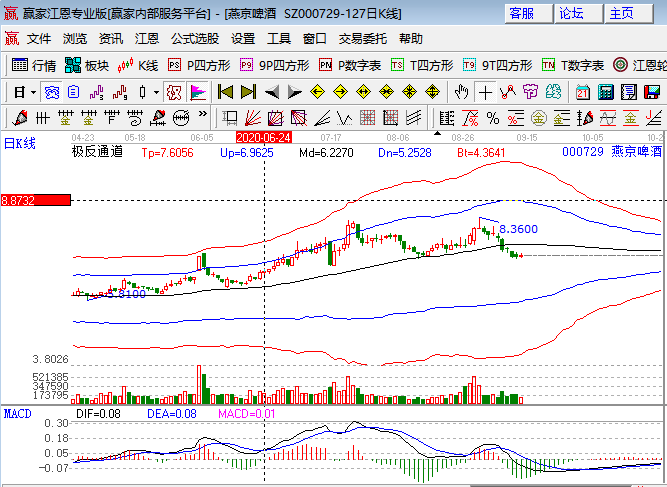Click the 客服 button

[x=529, y=14]
